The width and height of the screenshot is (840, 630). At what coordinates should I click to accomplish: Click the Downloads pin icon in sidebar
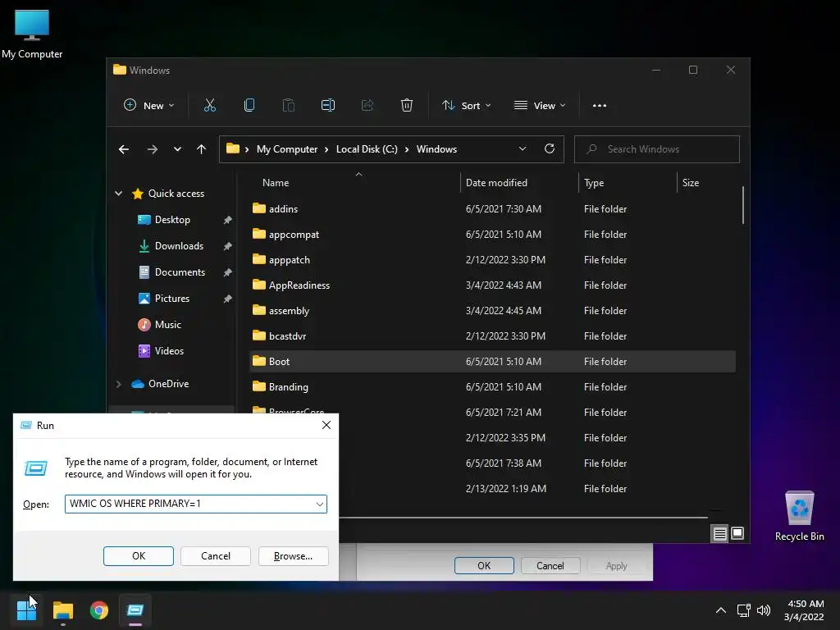click(228, 246)
